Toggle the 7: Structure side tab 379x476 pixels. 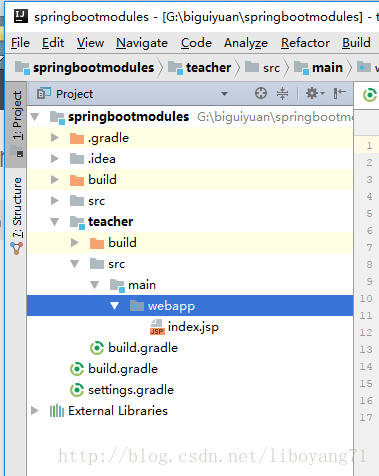(16, 215)
